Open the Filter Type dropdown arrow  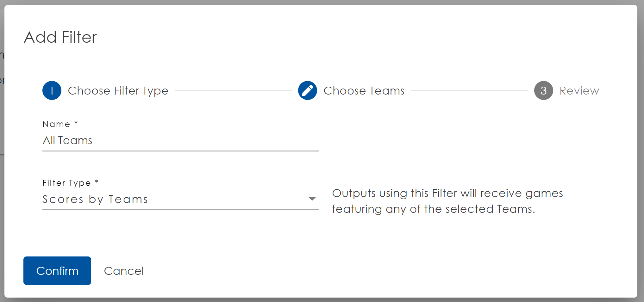312,199
